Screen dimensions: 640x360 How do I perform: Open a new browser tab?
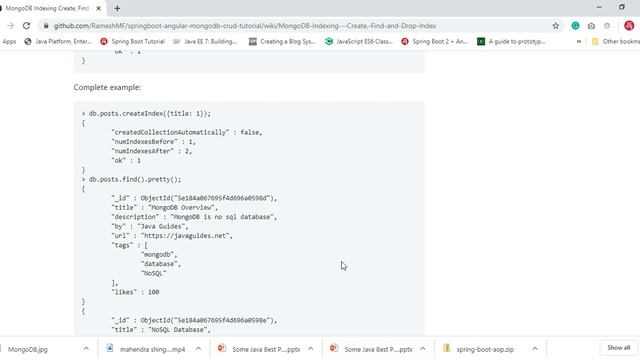pyautogui.click(x=117, y=8)
